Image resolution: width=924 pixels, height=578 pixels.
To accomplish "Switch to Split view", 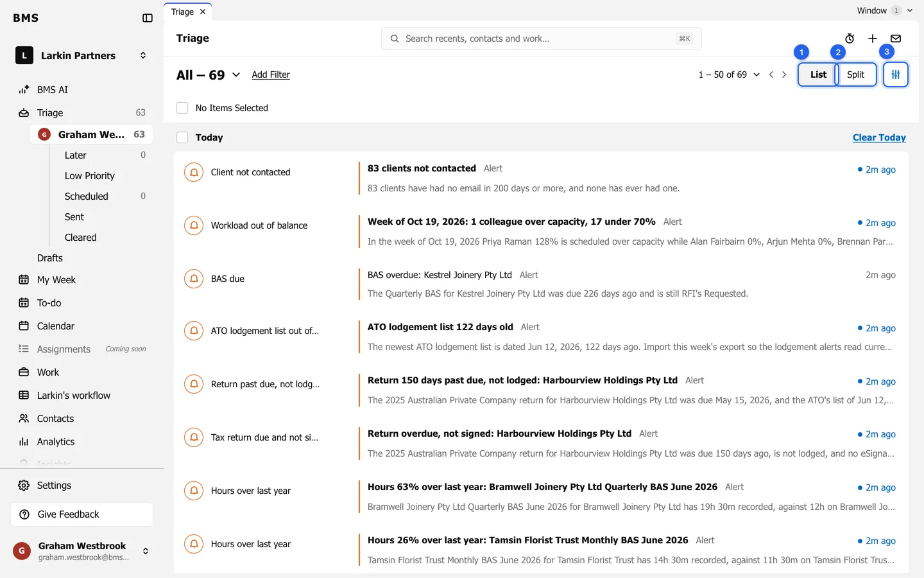I will pos(856,74).
